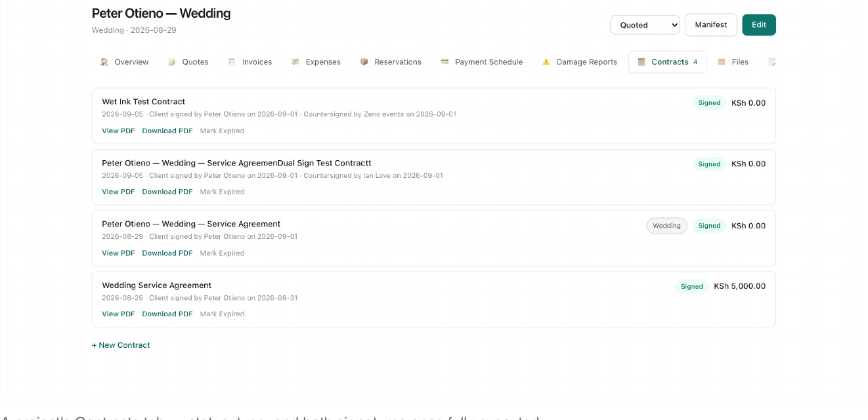This screenshot has width=868, height=420.
Task: Click the Files tab folder icon
Action: [x=722, y=62]
